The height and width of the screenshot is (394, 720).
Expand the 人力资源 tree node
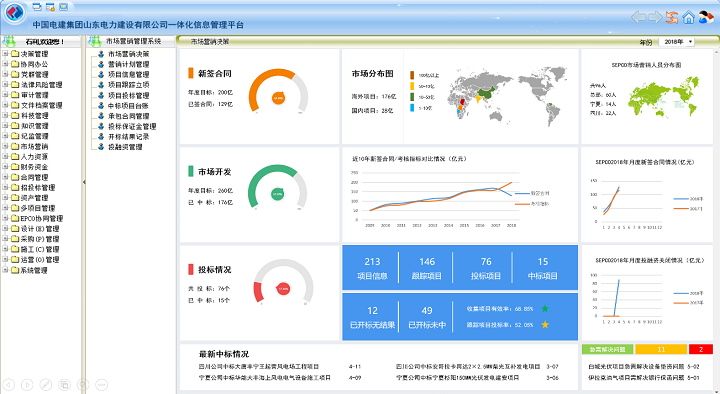click(5, 157)
